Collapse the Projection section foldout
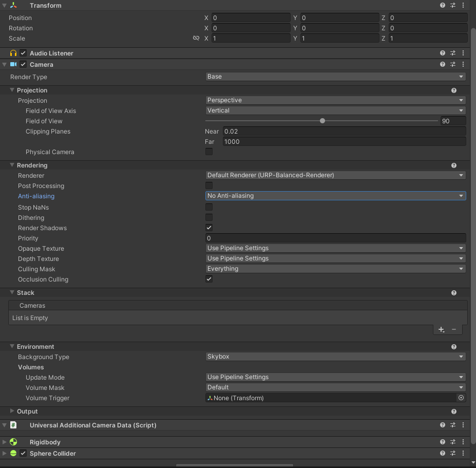The image size is (476, 468). [x=12, y=90]
